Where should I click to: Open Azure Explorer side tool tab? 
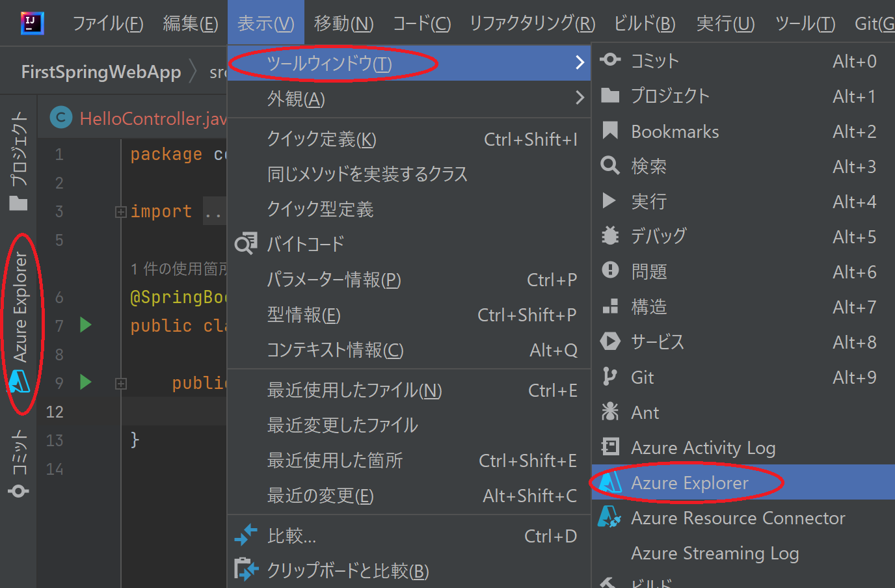(20, 323)
